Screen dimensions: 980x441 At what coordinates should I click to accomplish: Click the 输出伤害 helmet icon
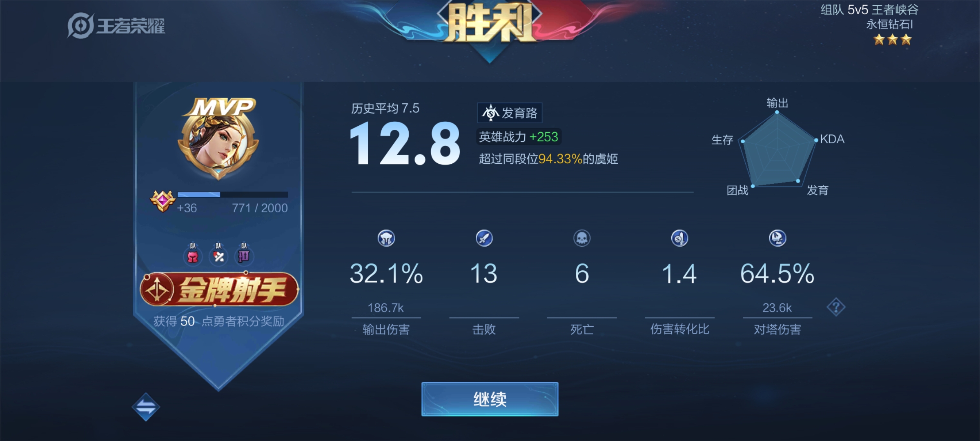pyautogui.click(x=386, y=238)
